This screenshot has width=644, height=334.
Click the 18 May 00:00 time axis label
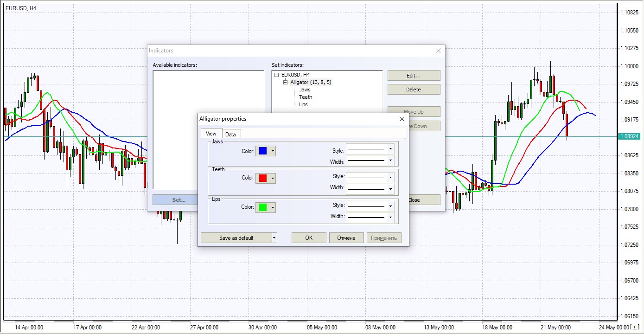[497, 328]
